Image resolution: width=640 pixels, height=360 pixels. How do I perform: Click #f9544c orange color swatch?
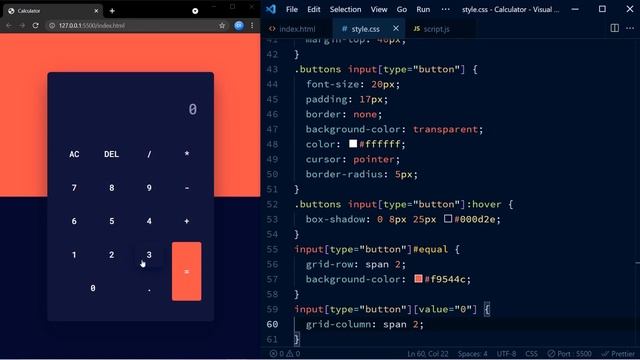(418, 279)
